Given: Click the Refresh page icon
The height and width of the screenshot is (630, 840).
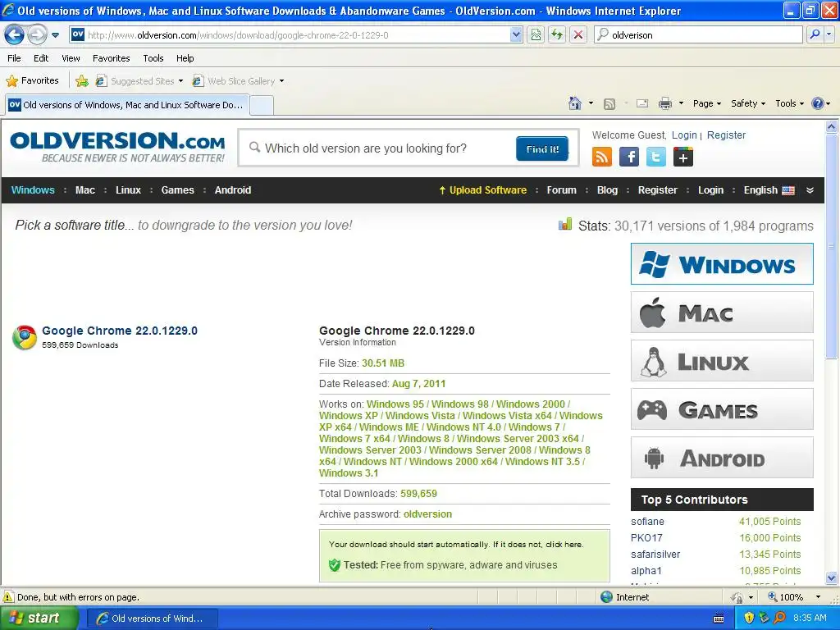Looking at the screenshot, I should pyautogui.click(x=557, y=34).
